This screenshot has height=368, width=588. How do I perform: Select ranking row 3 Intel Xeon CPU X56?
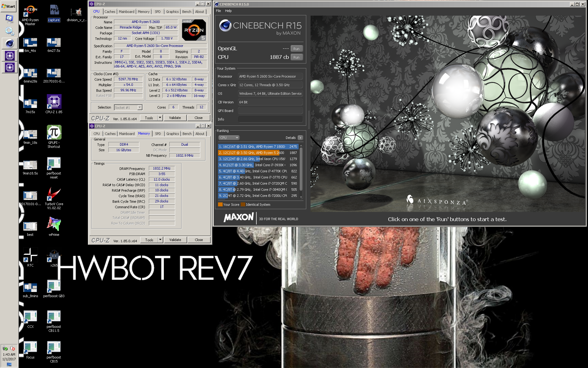coord(258,159)
